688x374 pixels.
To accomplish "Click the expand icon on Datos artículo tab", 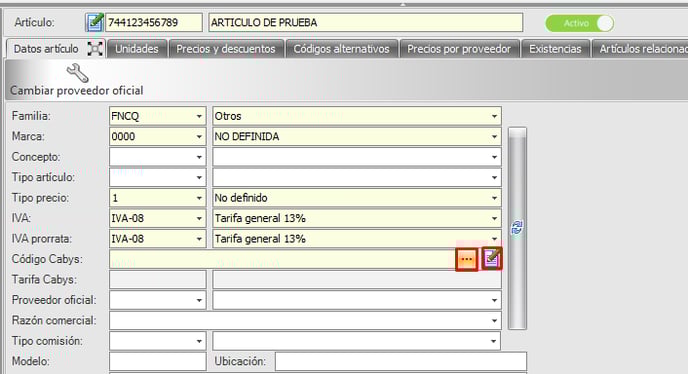I will [95, 49].
